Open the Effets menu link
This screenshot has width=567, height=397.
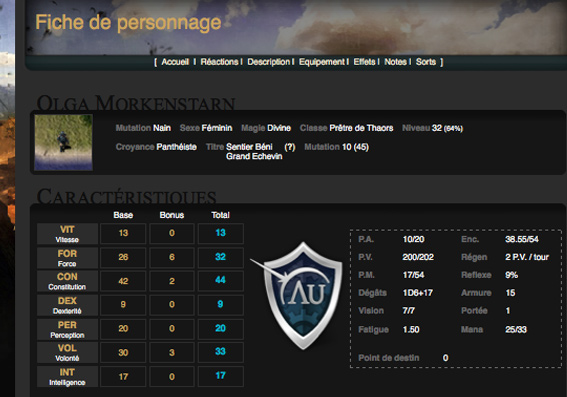click(x=364, y=62)
